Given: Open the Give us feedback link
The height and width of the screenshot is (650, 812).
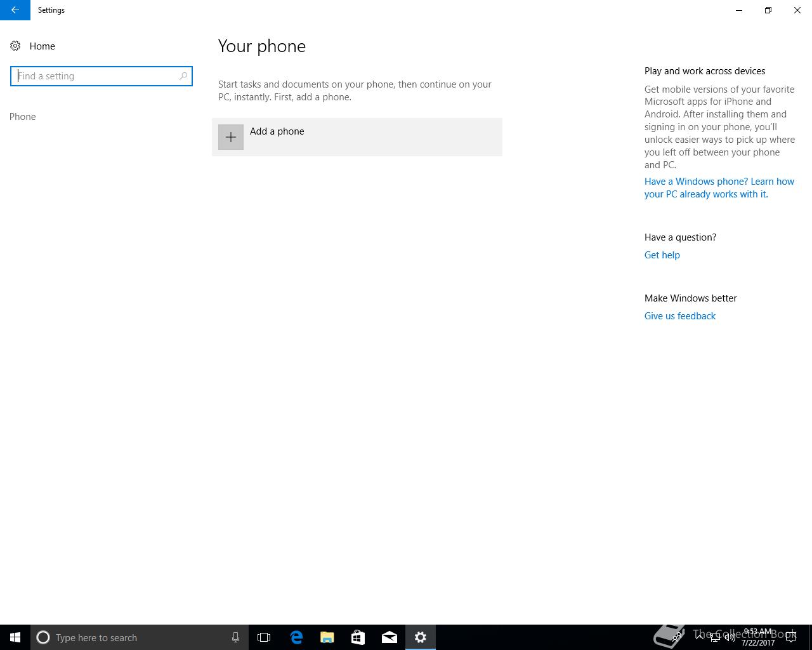Looking at the screenshot, I should [679, 316].
